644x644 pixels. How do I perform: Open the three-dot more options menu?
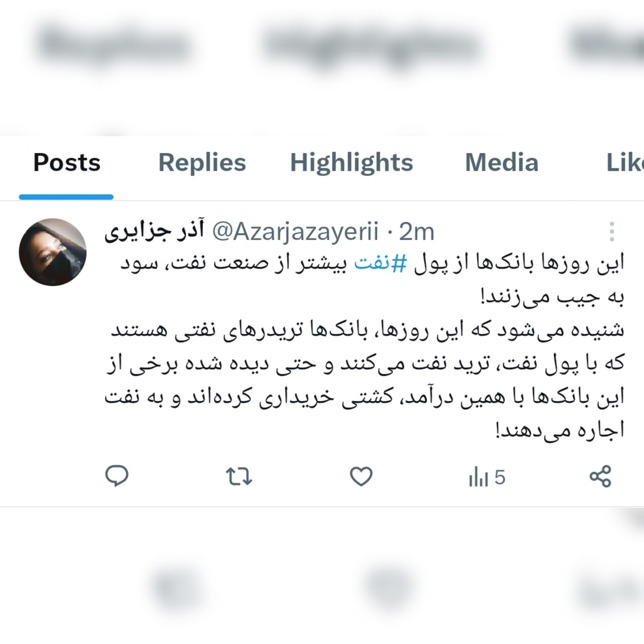coord(612,231)
